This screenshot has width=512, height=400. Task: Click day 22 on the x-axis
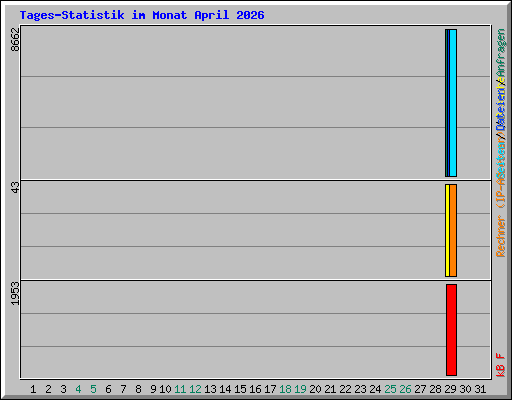[x=345, y=389]
